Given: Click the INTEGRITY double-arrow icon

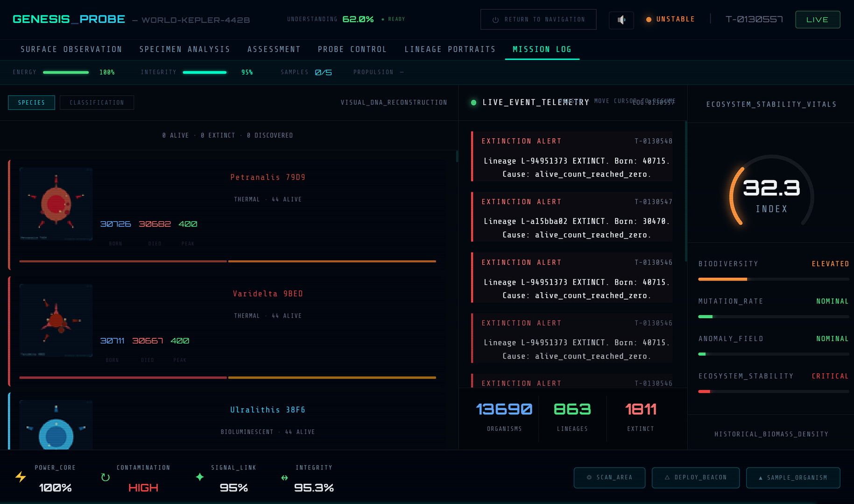Looking at the screenshot, I should (284, 478).
